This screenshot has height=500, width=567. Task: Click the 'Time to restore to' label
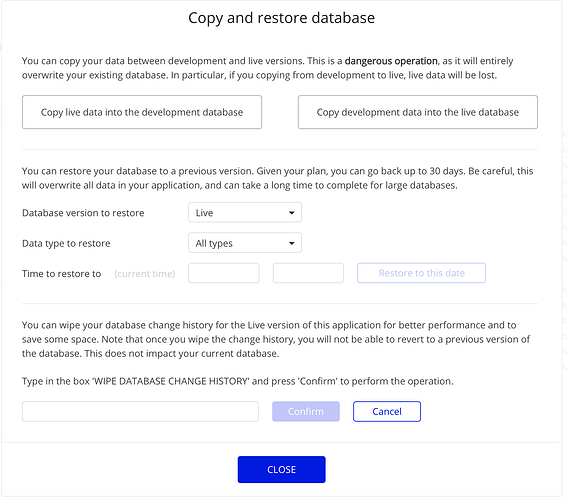point(61,274)
